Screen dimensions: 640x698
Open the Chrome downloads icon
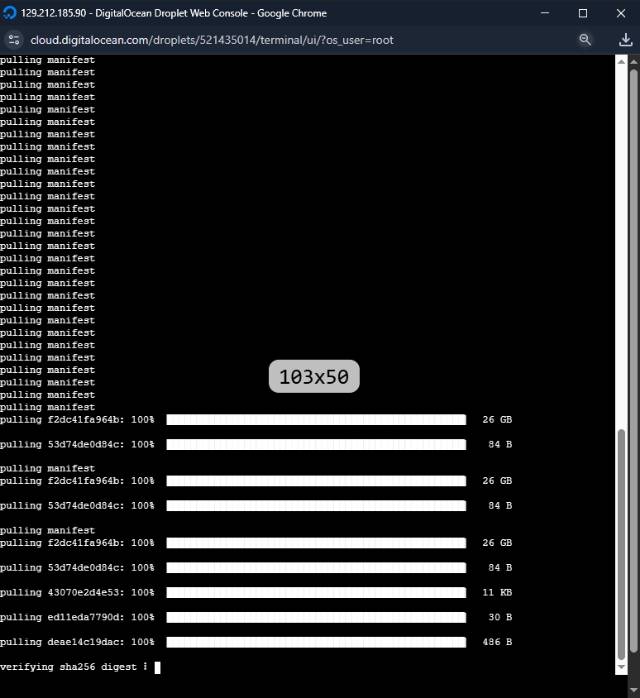point(626,40)
